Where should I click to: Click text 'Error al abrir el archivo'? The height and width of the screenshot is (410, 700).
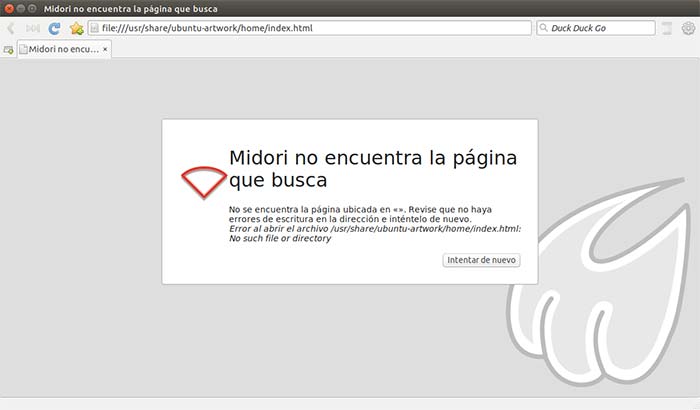[x=279, y=229]
